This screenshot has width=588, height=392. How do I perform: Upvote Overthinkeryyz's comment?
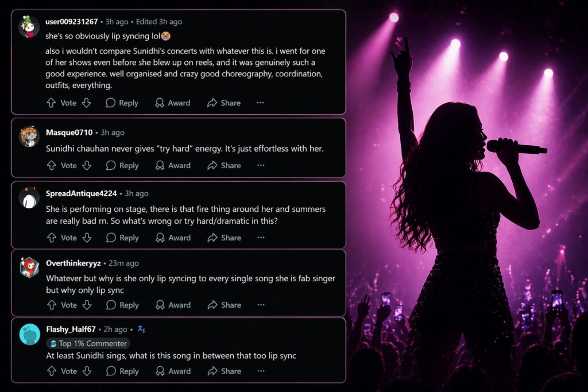pyautogui.click(x=51, y=305)
